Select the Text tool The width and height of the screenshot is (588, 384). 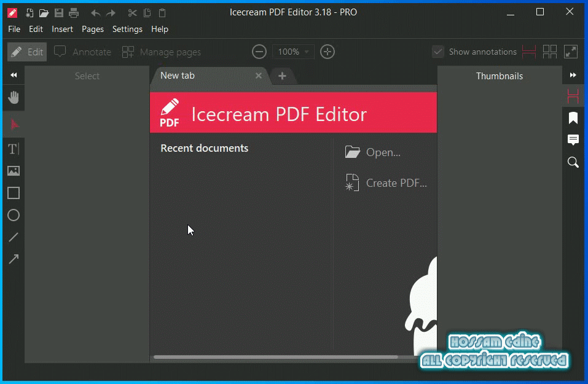(x=14, y=149)
